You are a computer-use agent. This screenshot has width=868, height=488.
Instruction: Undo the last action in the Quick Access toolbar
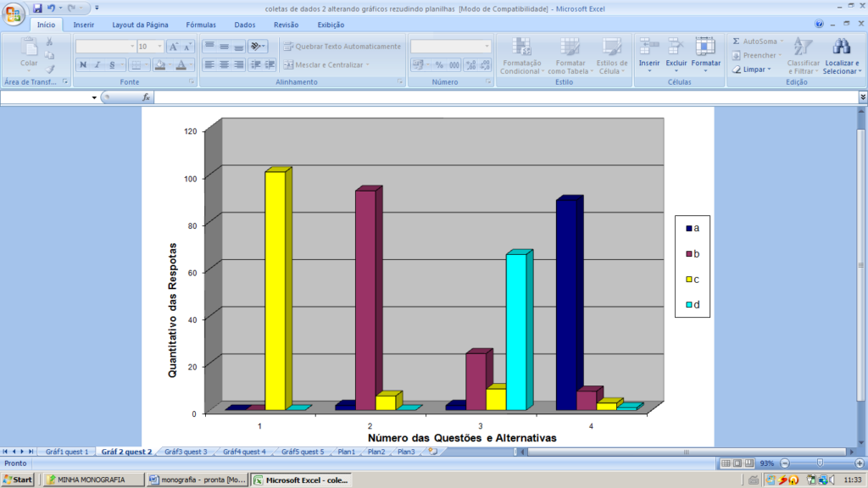[x=52, y=8]
